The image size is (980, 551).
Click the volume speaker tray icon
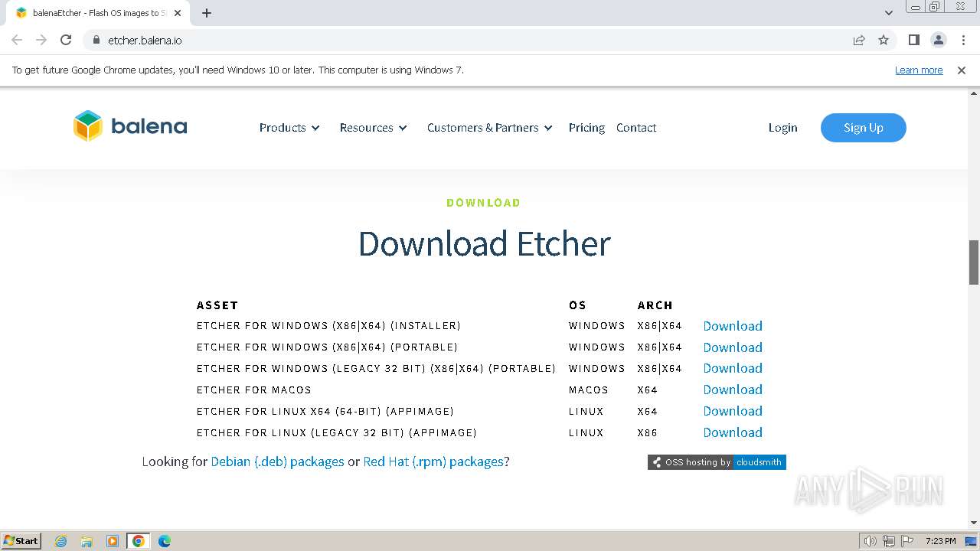[870, 541]
